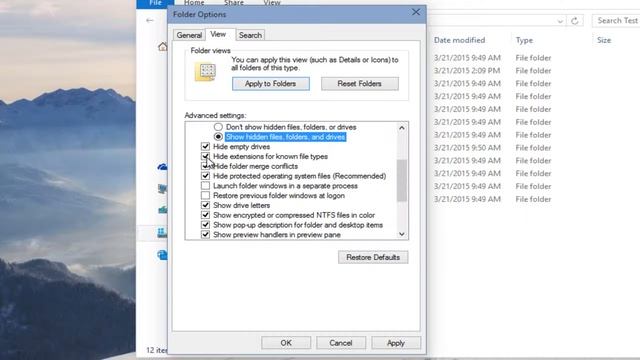Click Apply to Folders button
Image resolution: width=640 pixels, height=360 pixels.
[271, 84]
